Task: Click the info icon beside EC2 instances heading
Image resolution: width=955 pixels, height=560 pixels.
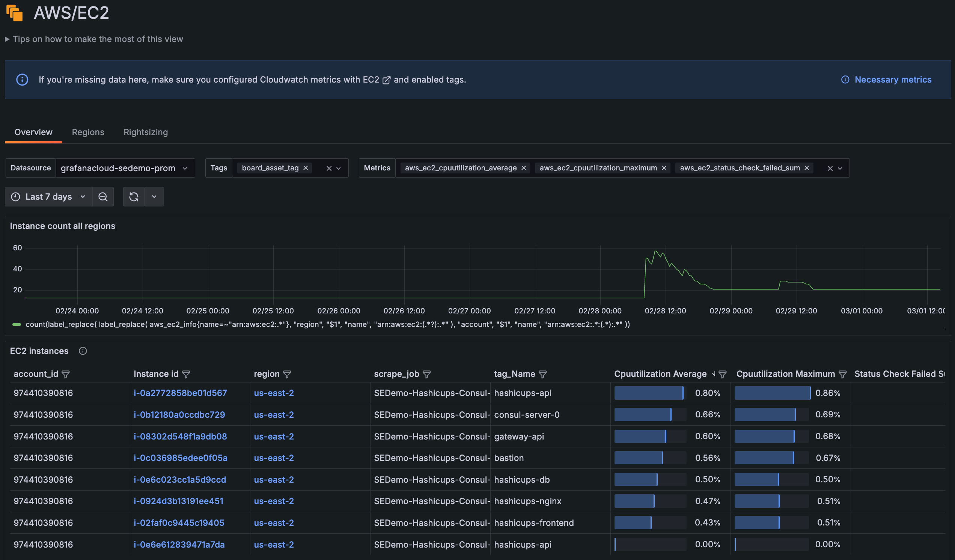Action: (83, 351)
